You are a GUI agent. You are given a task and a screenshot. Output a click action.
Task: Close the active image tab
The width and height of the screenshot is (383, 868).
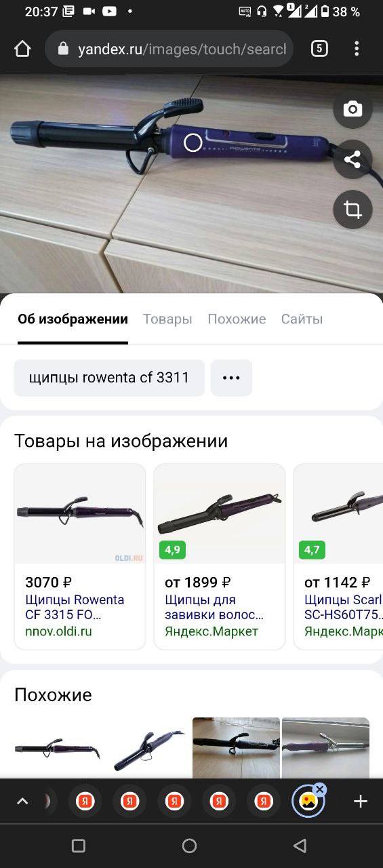point(321,789)
